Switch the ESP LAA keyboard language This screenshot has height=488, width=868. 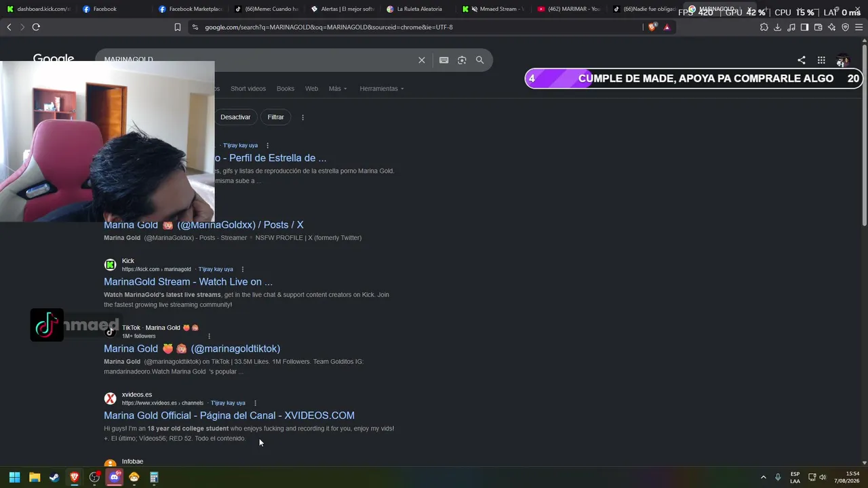(x=795, y=477)
